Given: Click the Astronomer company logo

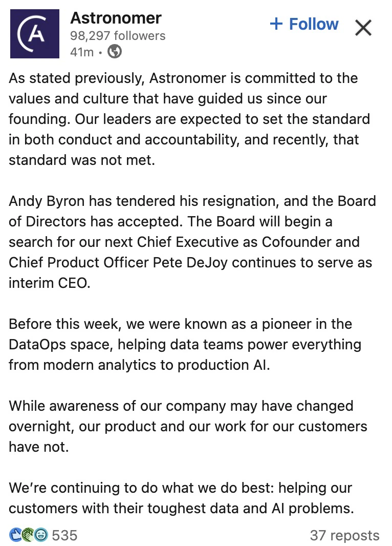Looking at the screenshot, I should [35, 34].
